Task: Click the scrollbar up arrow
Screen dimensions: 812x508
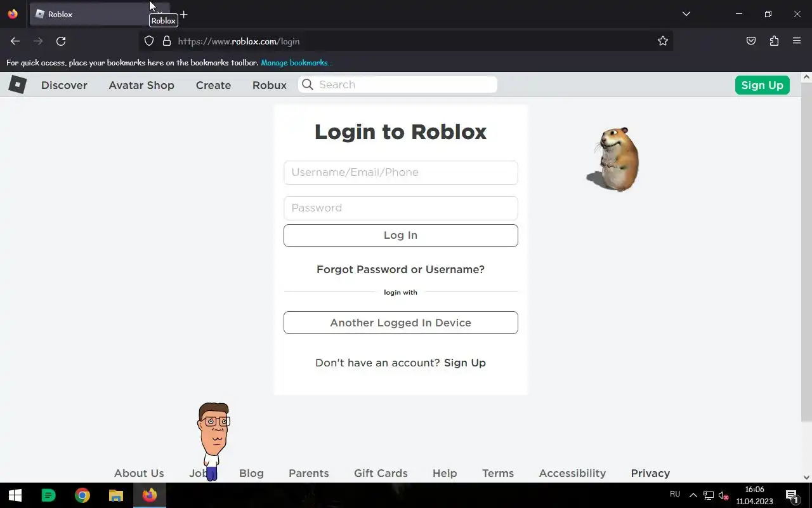Action: (806, 77)
